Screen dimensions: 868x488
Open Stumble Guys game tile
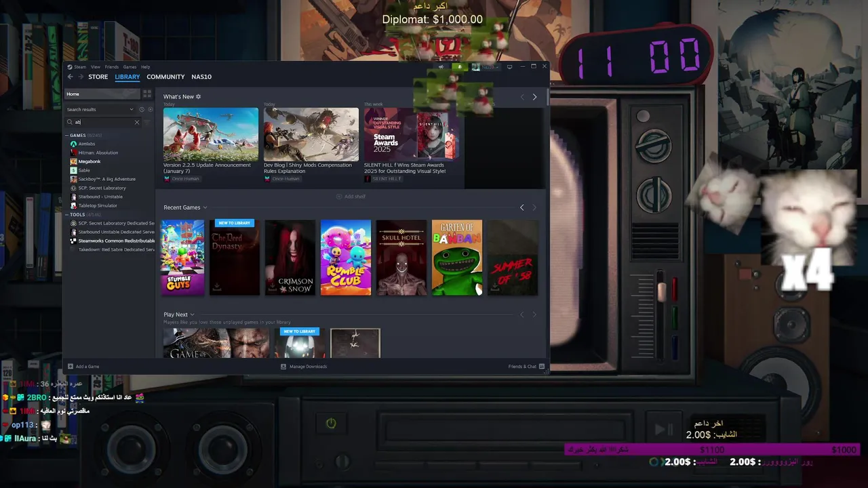(182, 258)
